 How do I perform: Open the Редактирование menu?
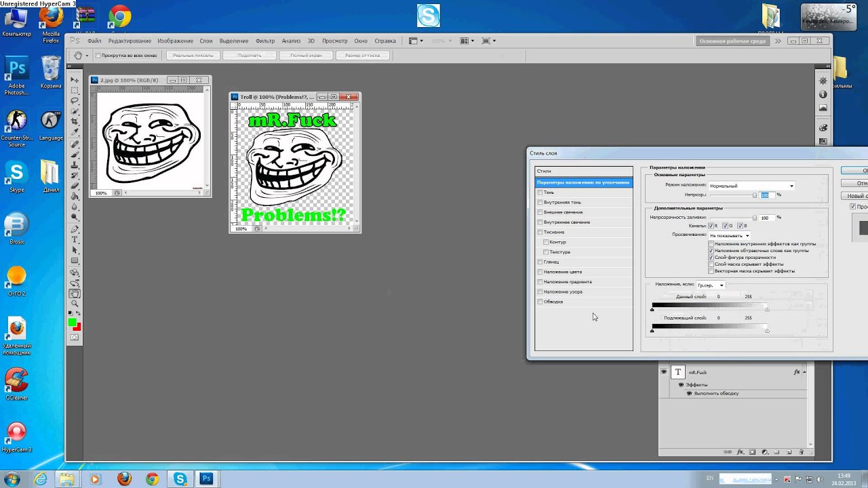pyautogui.click(x=130, y=41)
